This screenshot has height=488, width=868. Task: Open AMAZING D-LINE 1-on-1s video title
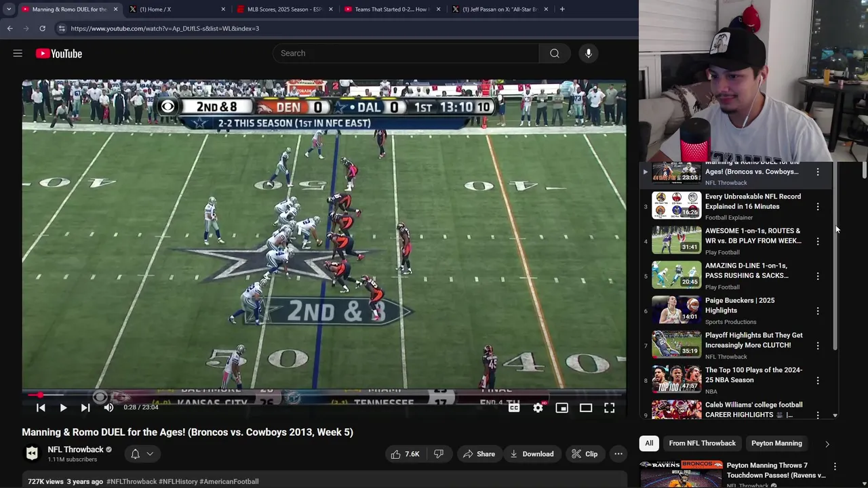[747, 270]
